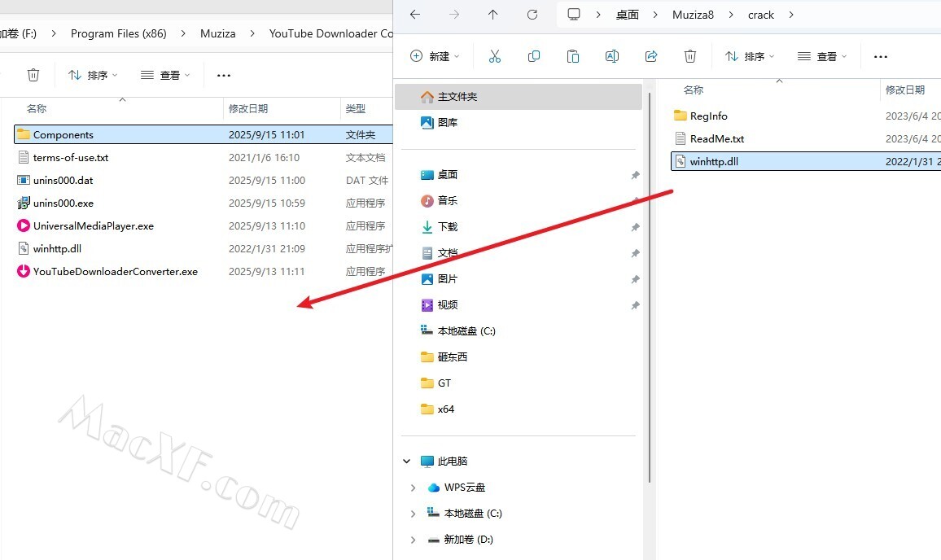This screenshot has height=560, width=941.
Task: Open the 新建 (New) menu button
Action: (x=435, y=56)
